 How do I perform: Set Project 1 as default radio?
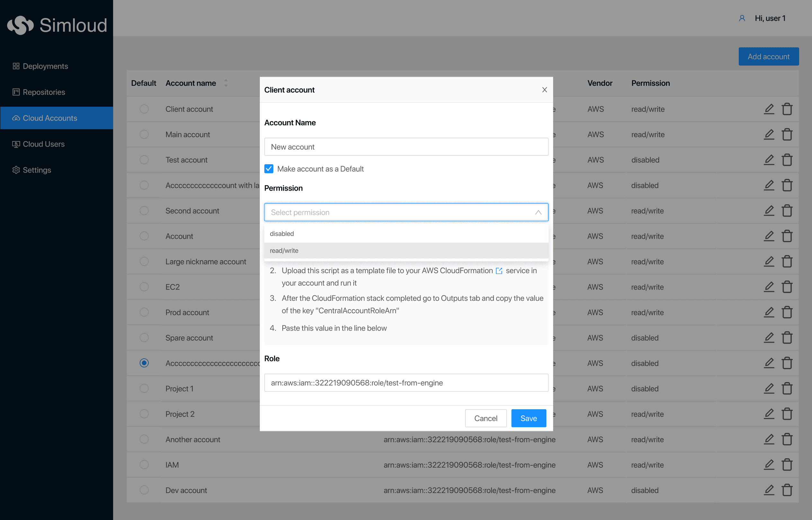pyautogui.click(x=144, y=389)
